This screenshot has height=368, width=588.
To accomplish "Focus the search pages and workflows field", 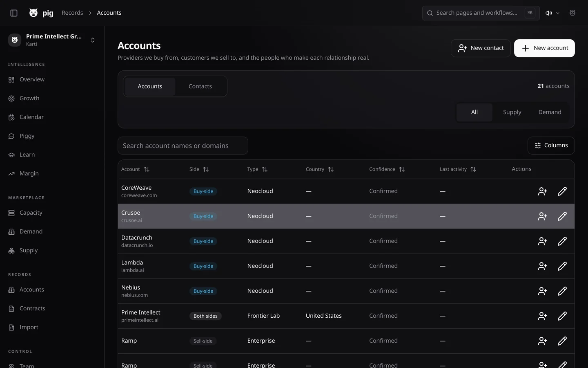I will coord(481,13).
